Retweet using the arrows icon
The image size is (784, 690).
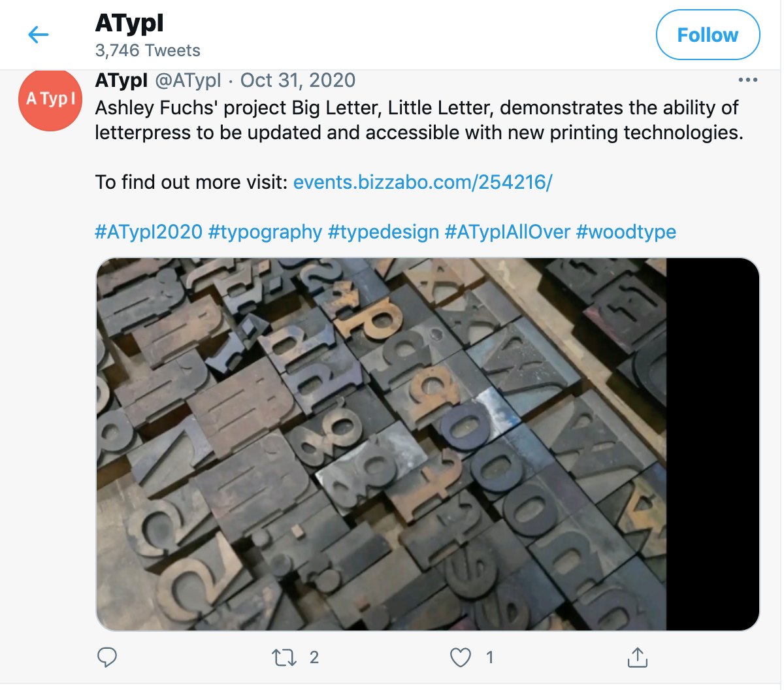coord(284,657)
